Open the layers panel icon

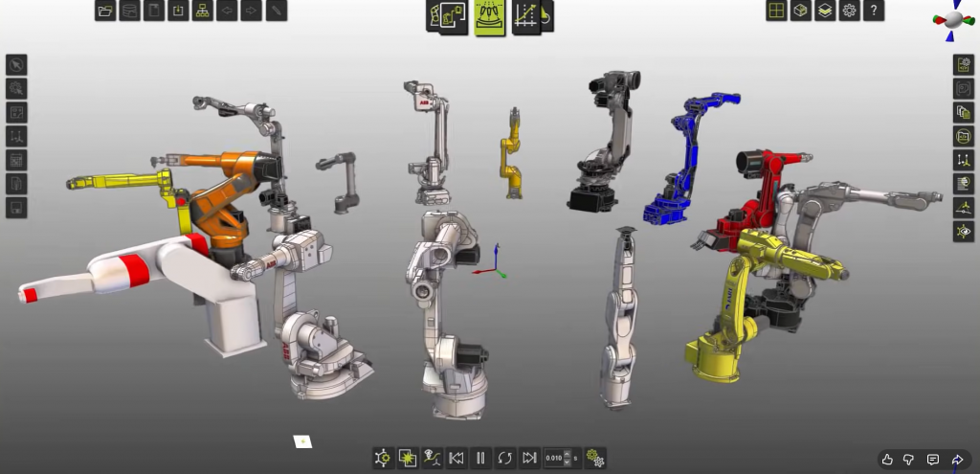[824, 11]
